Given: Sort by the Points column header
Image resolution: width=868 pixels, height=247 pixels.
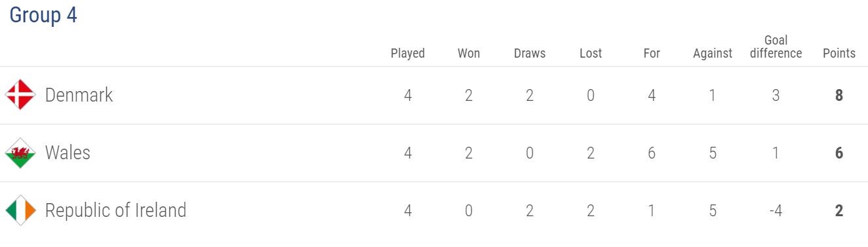Looking at the screenshot, I should (x=839, y=53).
